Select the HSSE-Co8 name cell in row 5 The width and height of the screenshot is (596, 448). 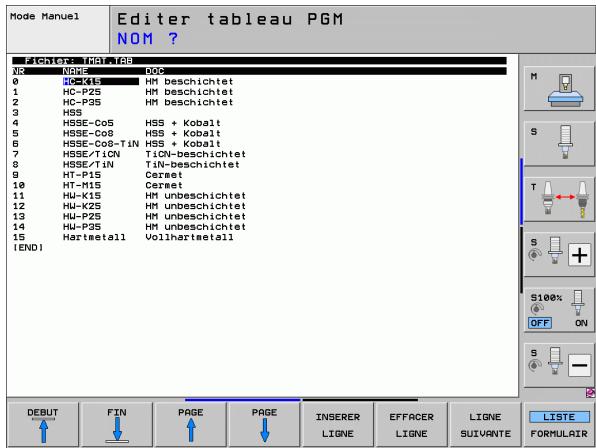[88, 133]
